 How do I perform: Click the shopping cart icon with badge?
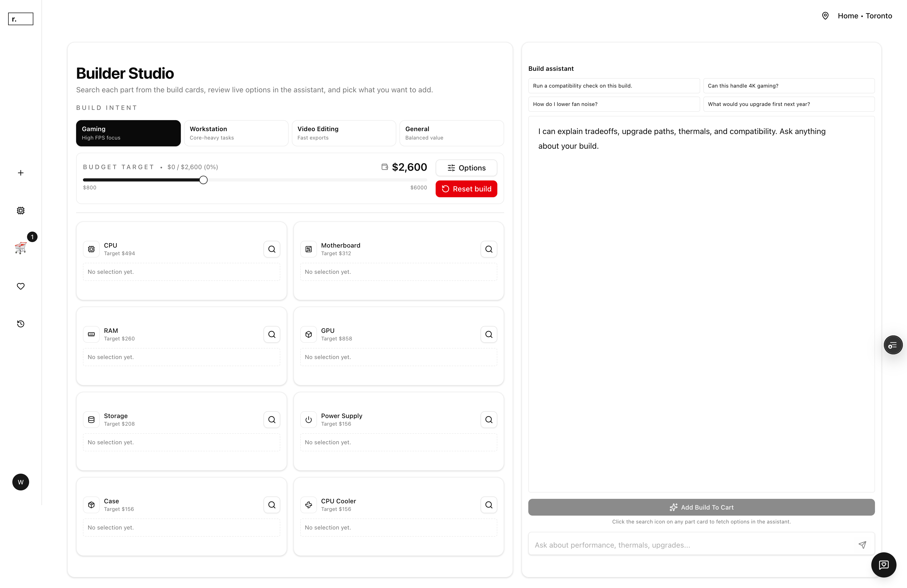point(20,248)
